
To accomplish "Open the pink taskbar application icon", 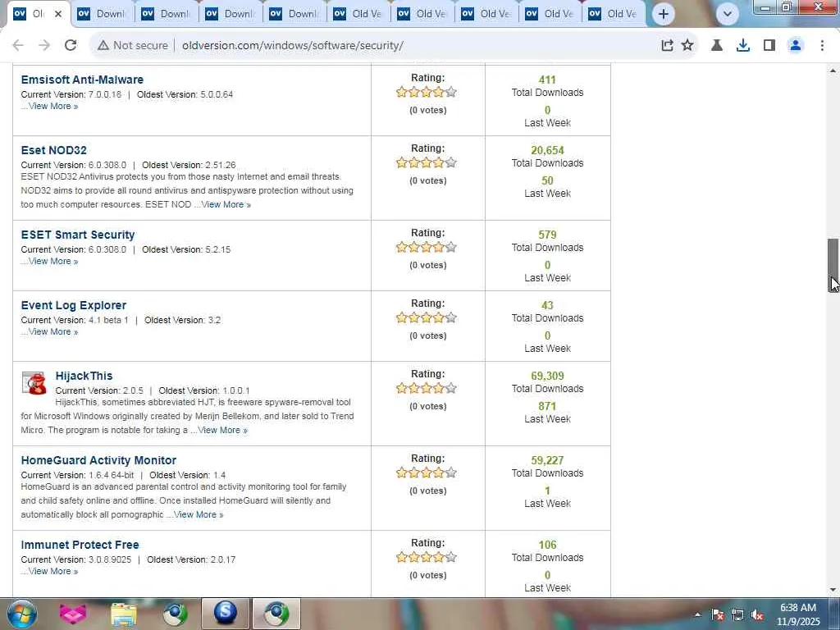I will (73, 614).
